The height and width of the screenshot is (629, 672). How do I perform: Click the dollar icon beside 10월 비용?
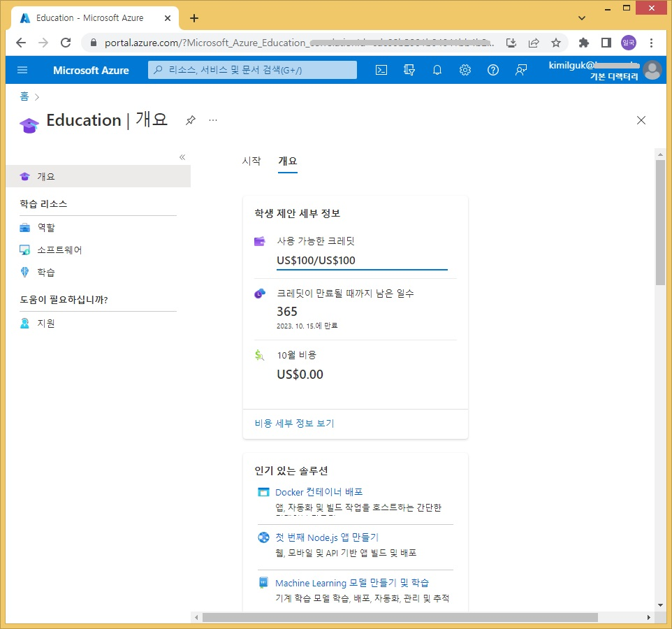259,355
